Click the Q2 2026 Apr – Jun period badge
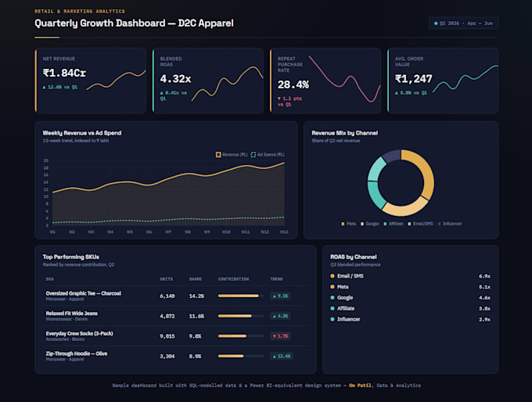532x402 pixels. [463, 23]
